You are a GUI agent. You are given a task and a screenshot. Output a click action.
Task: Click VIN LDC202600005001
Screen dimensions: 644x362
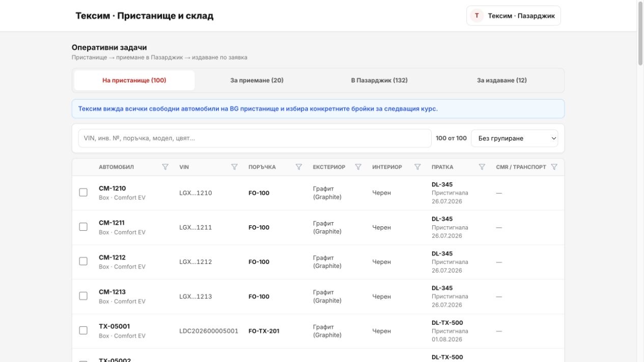(x=209, y=331)
